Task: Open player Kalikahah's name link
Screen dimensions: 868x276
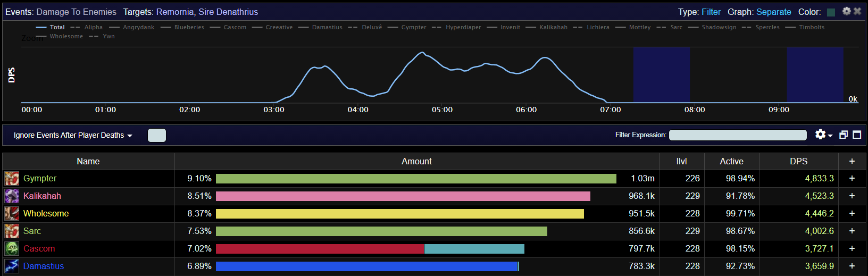Action: click(42, 196)
